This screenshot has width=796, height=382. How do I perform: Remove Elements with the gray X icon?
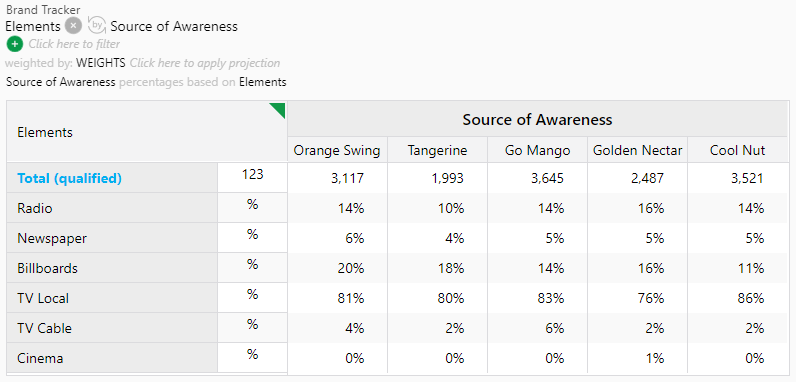tap(74, 25)
